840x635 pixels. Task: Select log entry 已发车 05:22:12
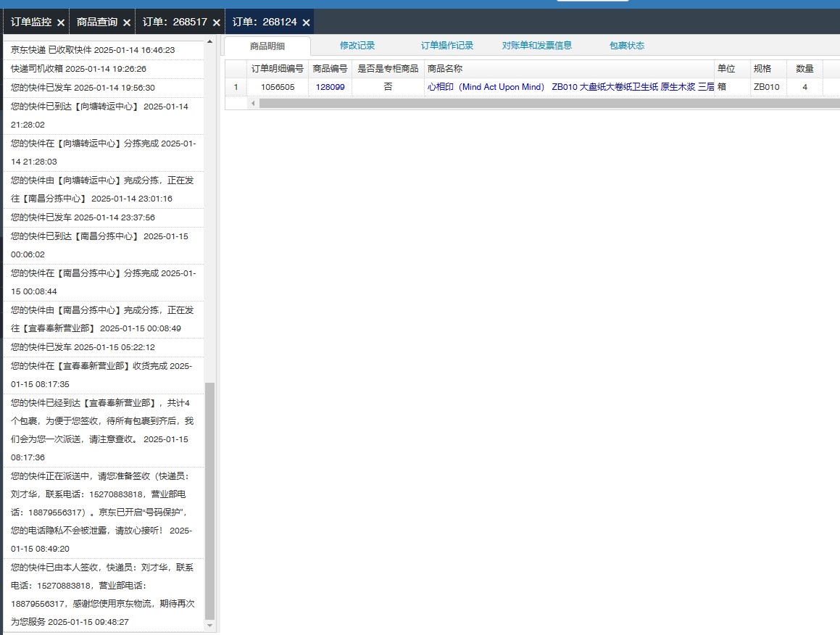(x=104, y=346)
